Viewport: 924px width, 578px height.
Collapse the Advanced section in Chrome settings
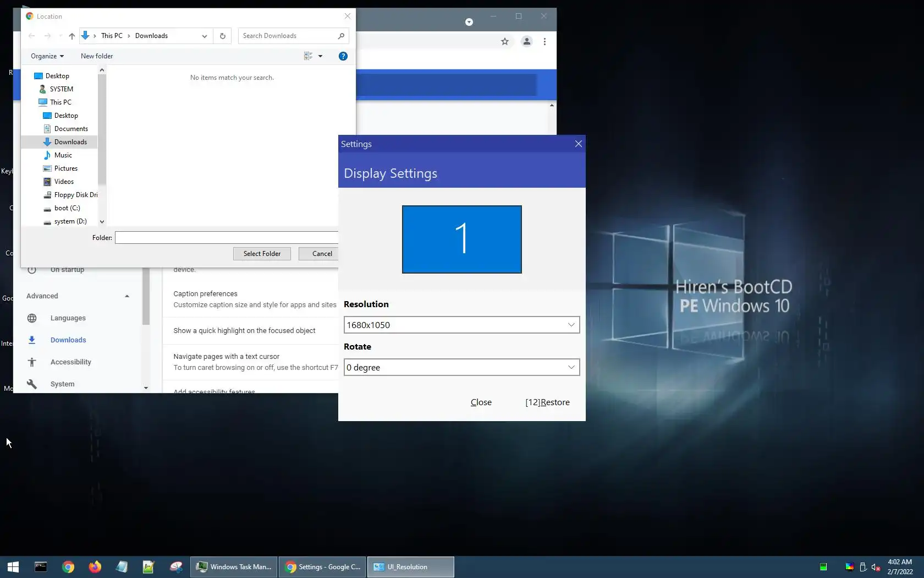pyautogui.click(x=127, y=296)
